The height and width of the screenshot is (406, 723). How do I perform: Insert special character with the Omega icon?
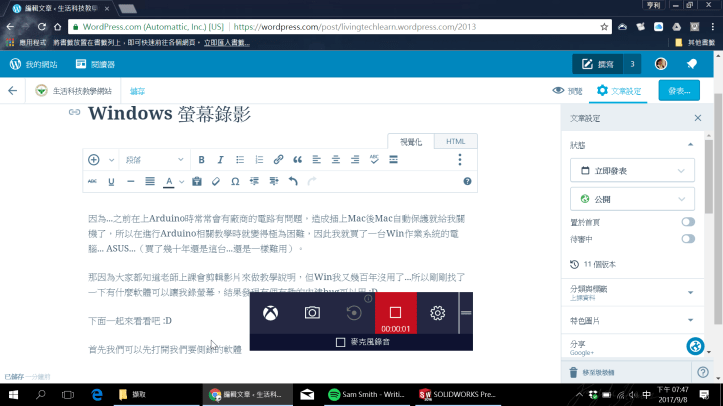[x=235, y=182]
